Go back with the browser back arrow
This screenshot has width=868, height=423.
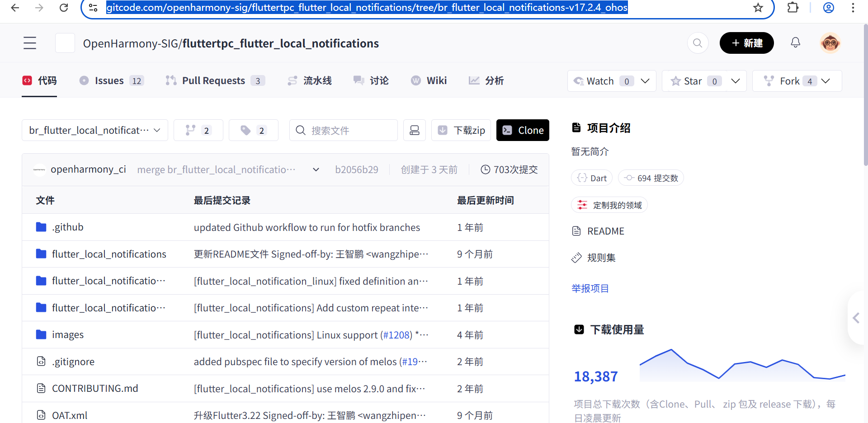(15, 8)
